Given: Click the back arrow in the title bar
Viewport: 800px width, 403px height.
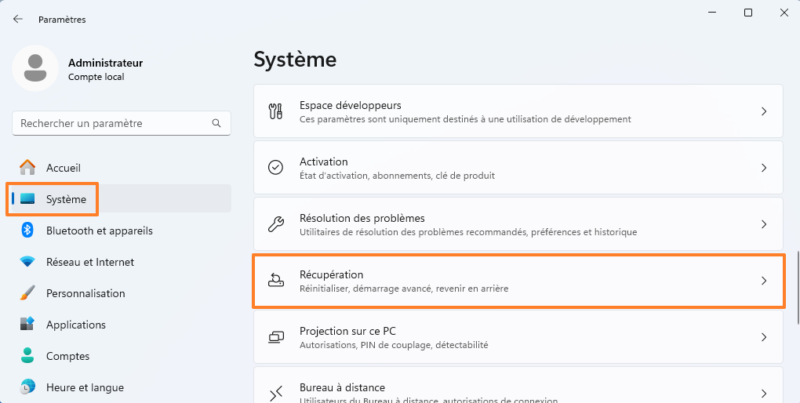Looking at the screenshot, I should pyautogui.click(x=18, y=19).
